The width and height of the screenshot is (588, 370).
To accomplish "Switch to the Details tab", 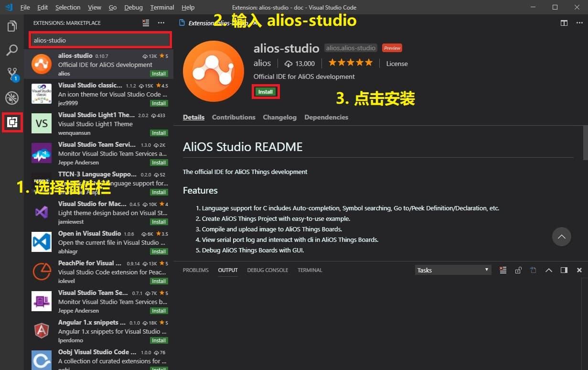I will tap(193, 117).
